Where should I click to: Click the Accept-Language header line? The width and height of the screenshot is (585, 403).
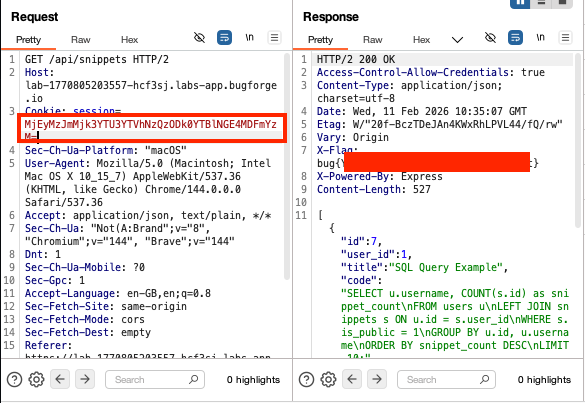coord(118,293)
